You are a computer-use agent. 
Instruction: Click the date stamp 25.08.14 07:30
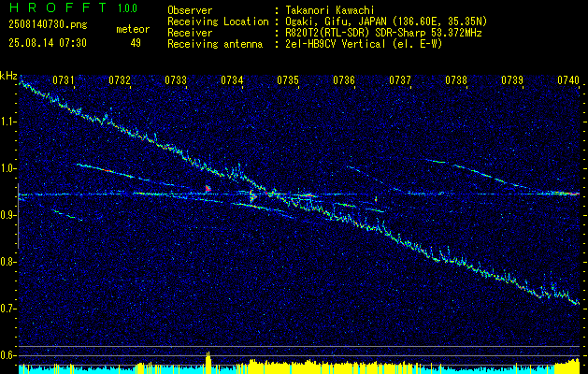[x=48, y=43]
